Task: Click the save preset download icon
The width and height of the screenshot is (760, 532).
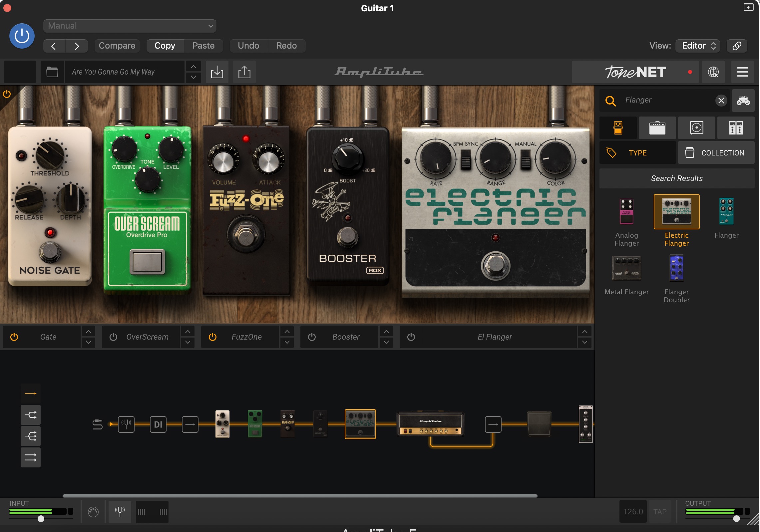Action: click(x=217, y=72)
